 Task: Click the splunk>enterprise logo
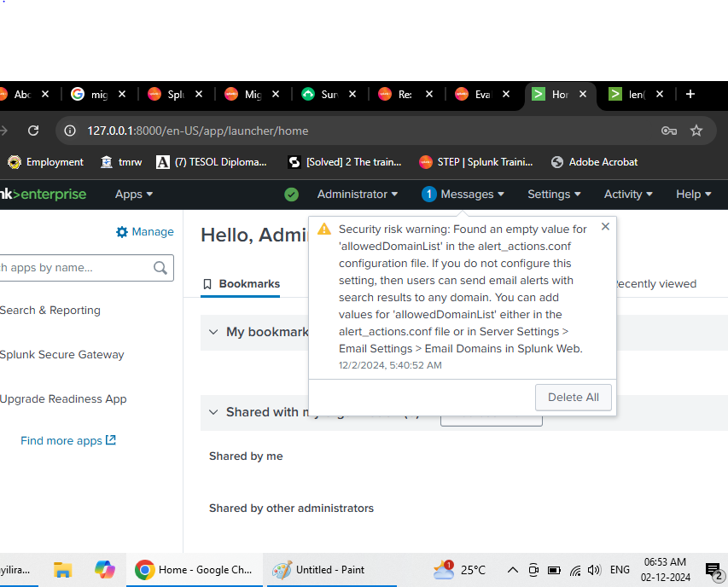tap(44, 195)
